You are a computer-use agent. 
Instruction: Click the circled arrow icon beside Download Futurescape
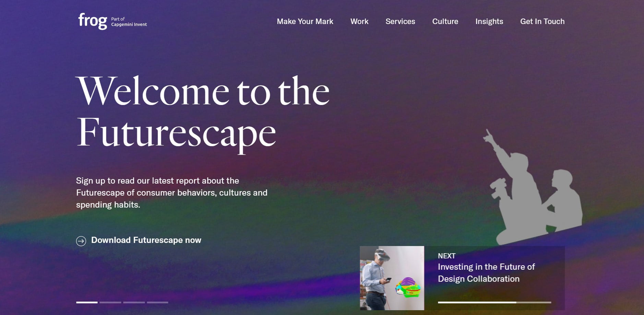coord(81,241)
